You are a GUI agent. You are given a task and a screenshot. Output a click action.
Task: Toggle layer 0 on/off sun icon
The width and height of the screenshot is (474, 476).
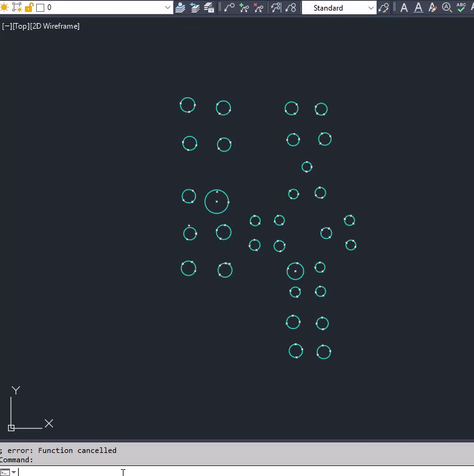point(4,7)
